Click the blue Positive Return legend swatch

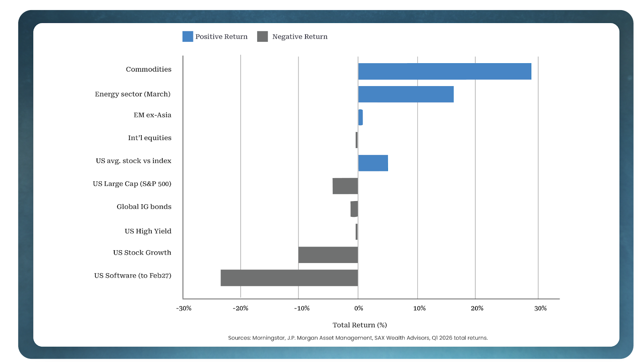click(188, 36)
